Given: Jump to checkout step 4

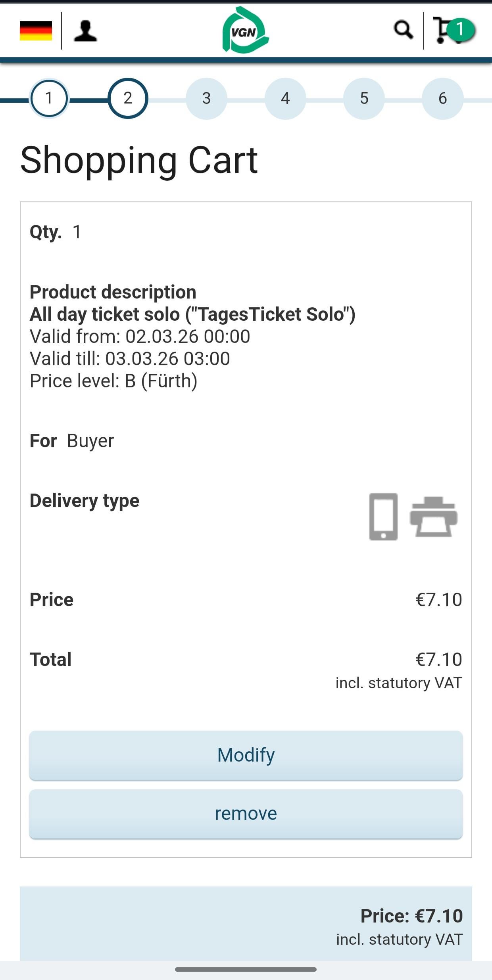Looking at the screenshot, I should [x=285, y=98].
